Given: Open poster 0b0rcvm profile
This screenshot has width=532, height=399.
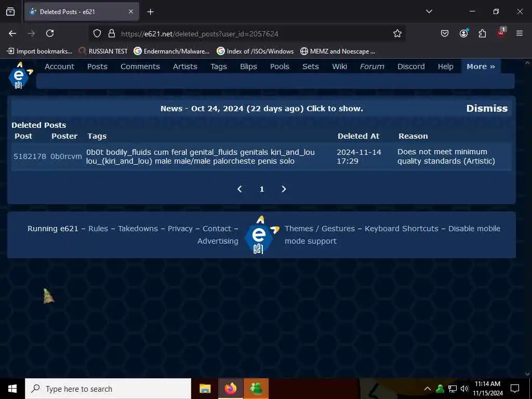Looking at the screenshot, I should [66, 156].
